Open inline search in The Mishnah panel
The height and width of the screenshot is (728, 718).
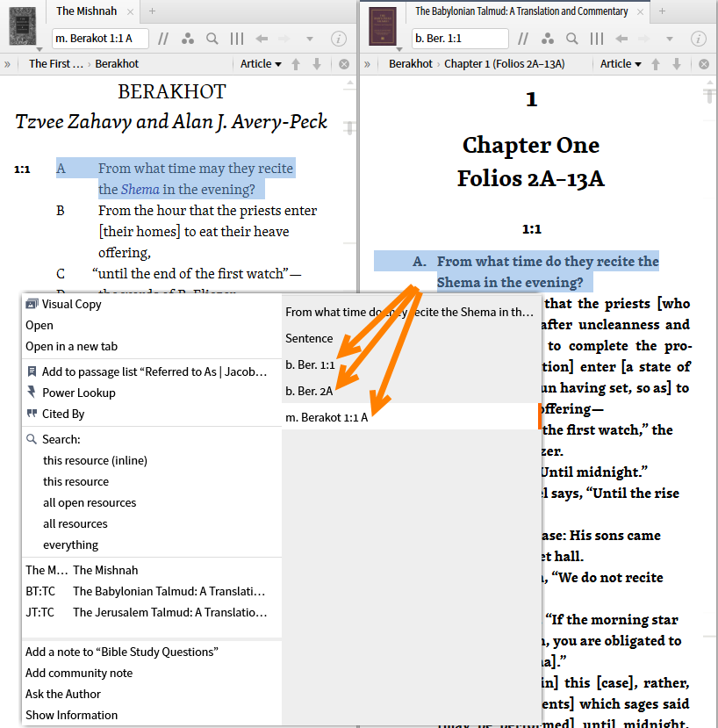(x=212, y=39)
